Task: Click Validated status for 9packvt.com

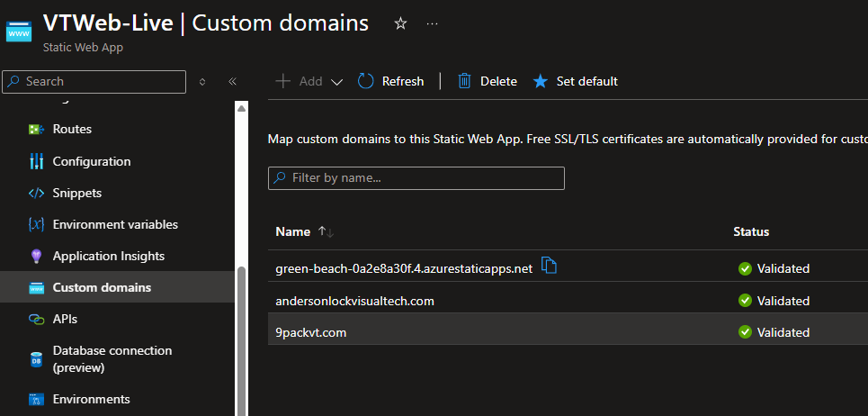Action: pyautogui.click(x=783, y=332)
